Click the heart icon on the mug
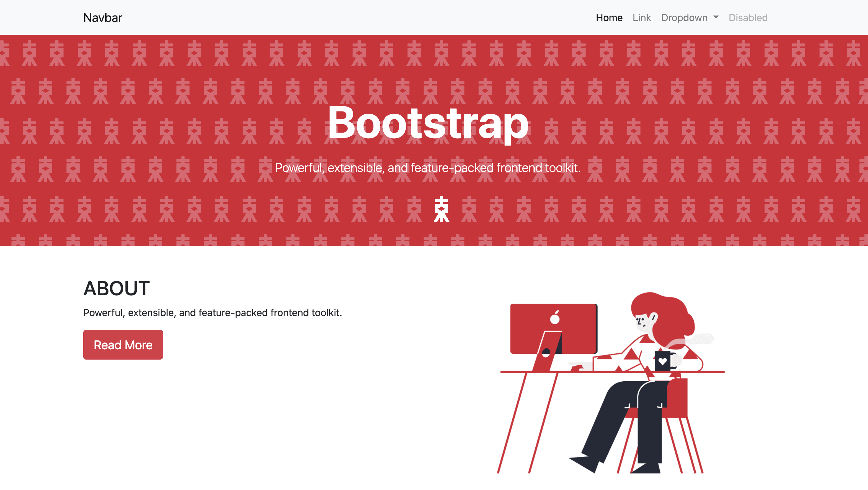868x490 pixels. coord(662,361)
